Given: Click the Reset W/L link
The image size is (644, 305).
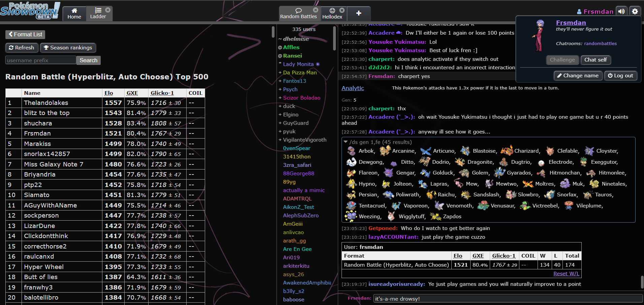Looking at the screenshot, I should pyautogui.click(x=566, y=274).
